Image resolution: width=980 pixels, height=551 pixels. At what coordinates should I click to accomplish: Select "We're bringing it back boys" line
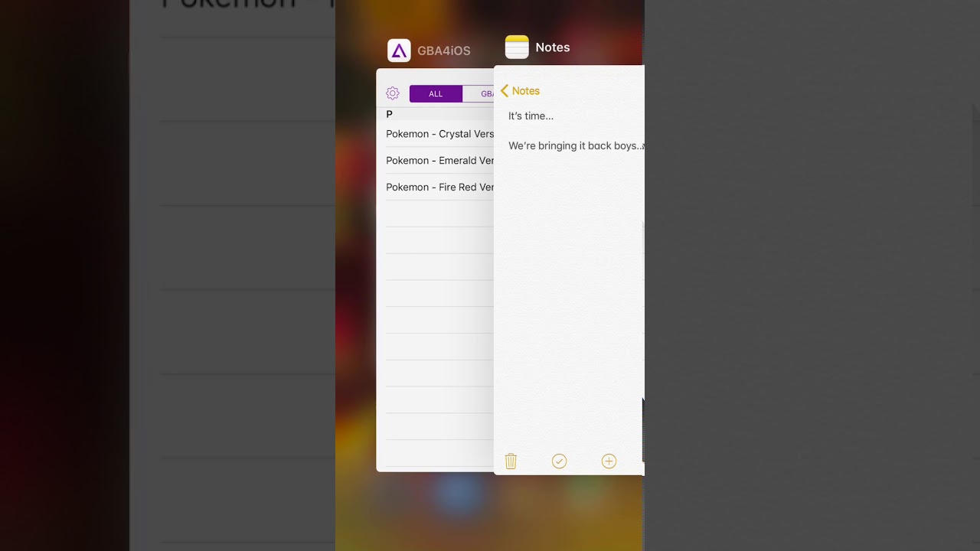click(x=576, y=146)
